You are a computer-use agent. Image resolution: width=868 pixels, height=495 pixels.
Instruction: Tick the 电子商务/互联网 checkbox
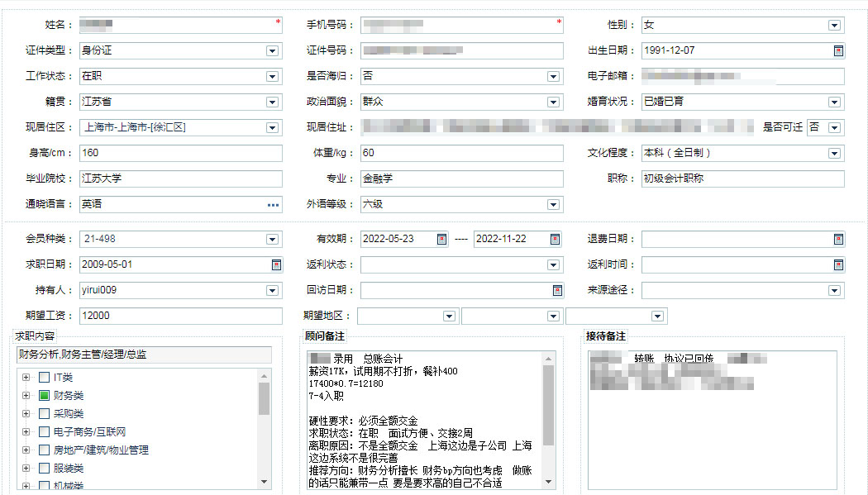coord(45,432)
